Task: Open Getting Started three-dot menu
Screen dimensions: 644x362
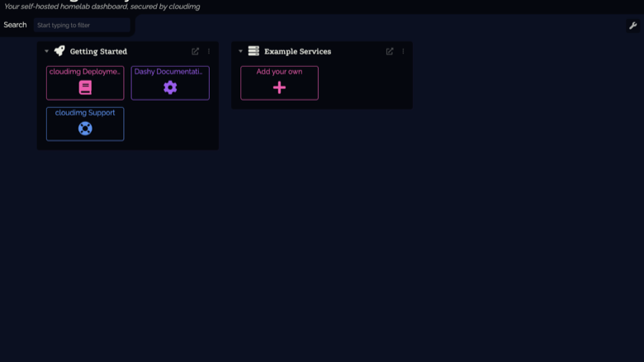Action: tap(209, 51)
